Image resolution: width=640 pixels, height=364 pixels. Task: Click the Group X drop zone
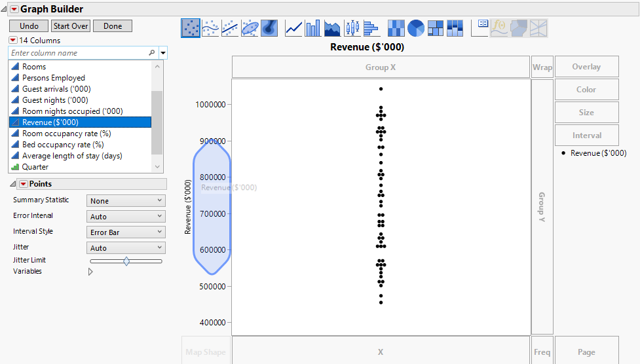pyautogui.click(x=381, y=67)
